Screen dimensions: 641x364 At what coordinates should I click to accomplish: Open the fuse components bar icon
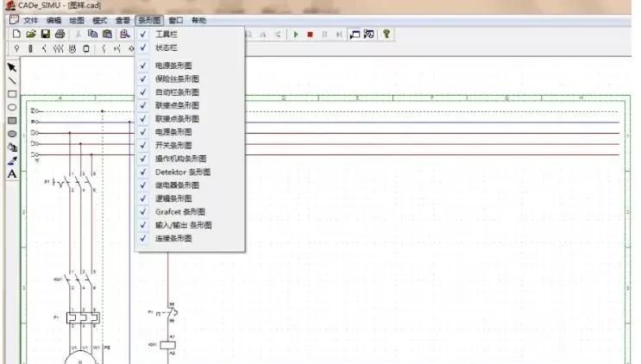[31, 48]
